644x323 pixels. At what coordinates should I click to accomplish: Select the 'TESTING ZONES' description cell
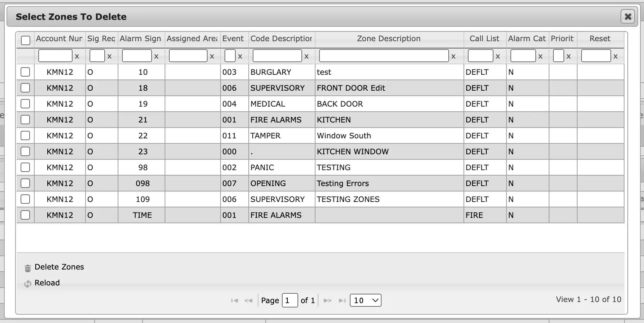pos(389,199)
